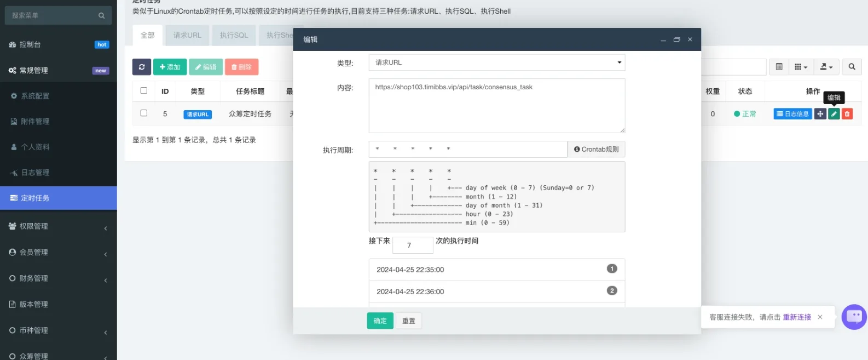Check the checkbox for row ID 5
Image resolution: width=868 pixels, height=360 pixels.
pyautogui.click(x=144, y=113)
